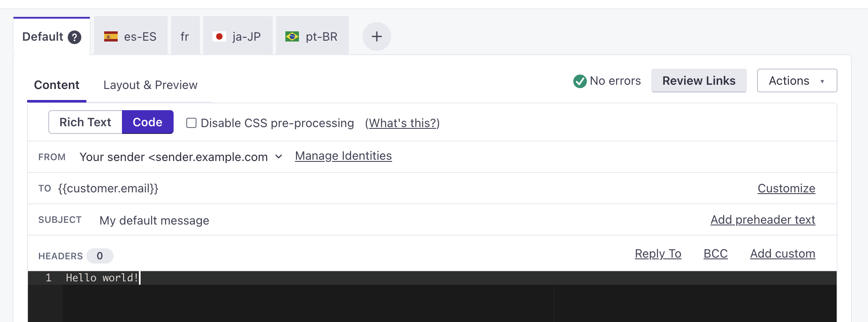868x322 pixels.
Task: Click the subject field My default message
Action: pyautogui.click(x=154, y=220)
